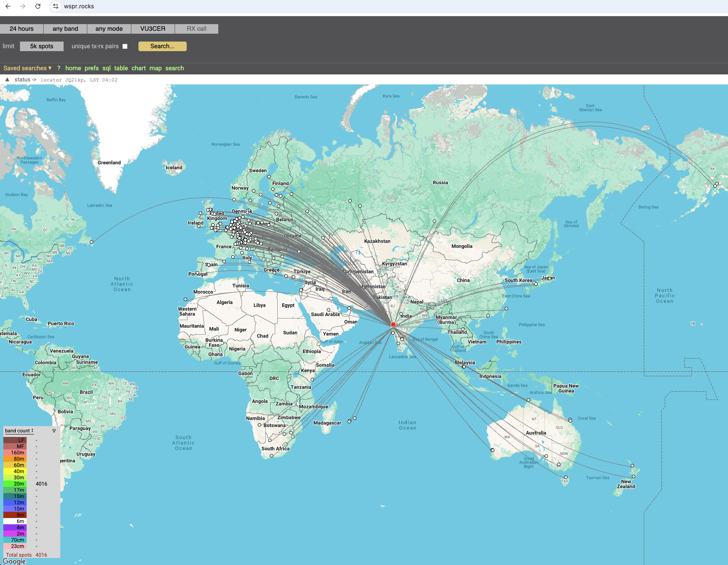Click the VU3CER TX call field

tap(153, 29)
